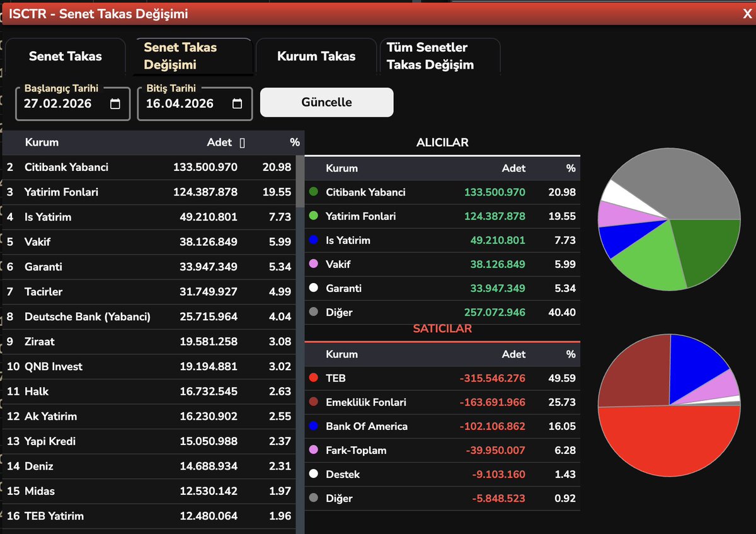The image size is (756, 534).
Task: Select the Ziraat row
Action: (149, 342)
